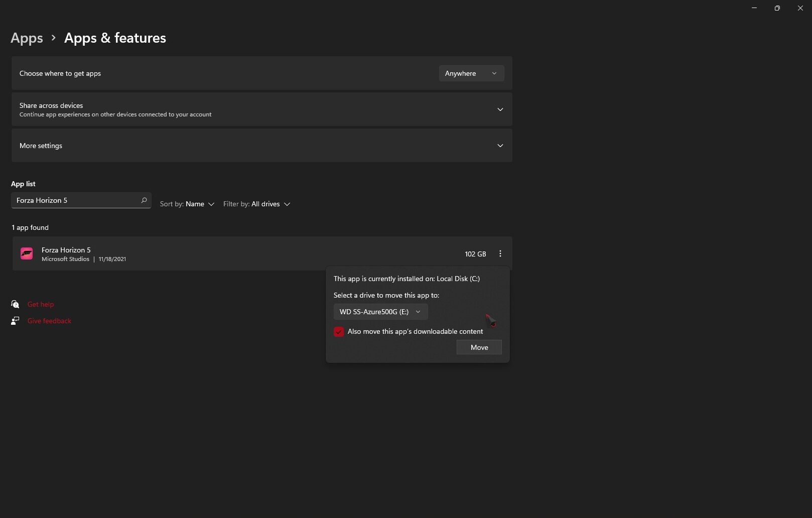Screen dimensions: 812x518
Task: Uncheck Also move this app's downloadable content
Action: tap(339, 332)
